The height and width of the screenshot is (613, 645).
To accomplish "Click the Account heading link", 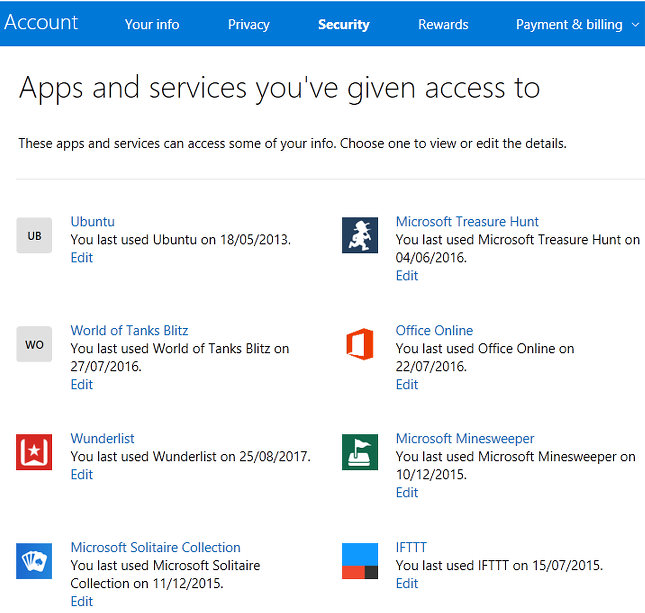I will point(41,22).
